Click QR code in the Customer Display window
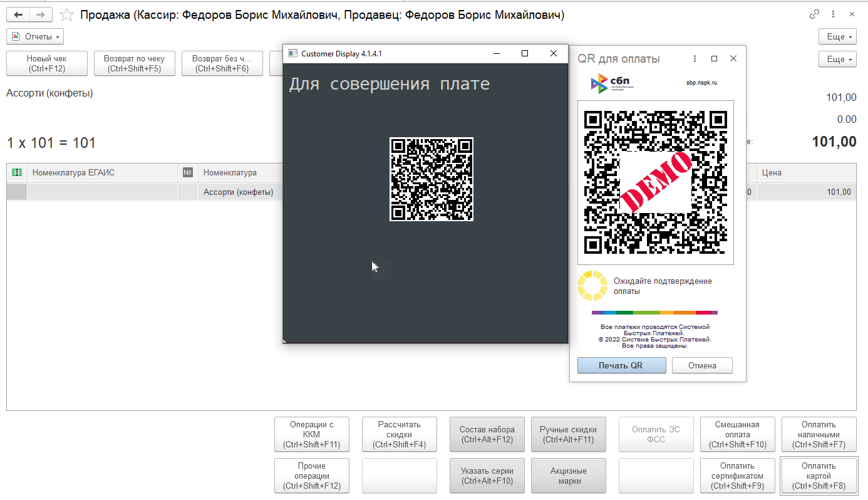The height and width of the screenshot is (500, 868). pos(431,179)
